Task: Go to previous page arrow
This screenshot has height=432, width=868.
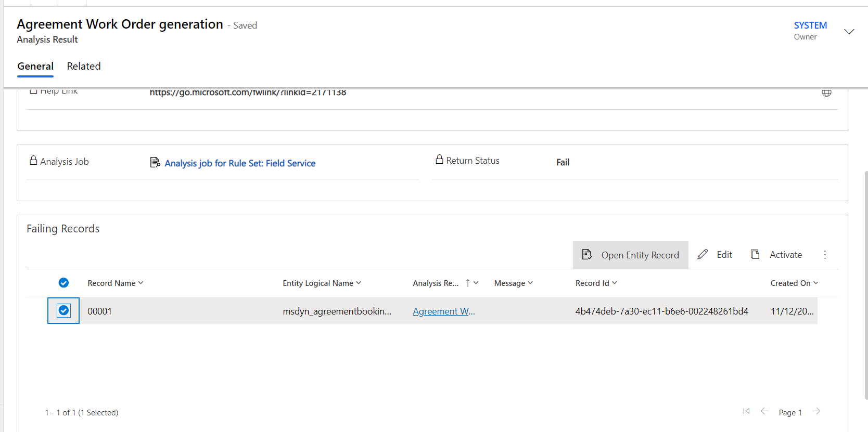Action: pos(764,411)
